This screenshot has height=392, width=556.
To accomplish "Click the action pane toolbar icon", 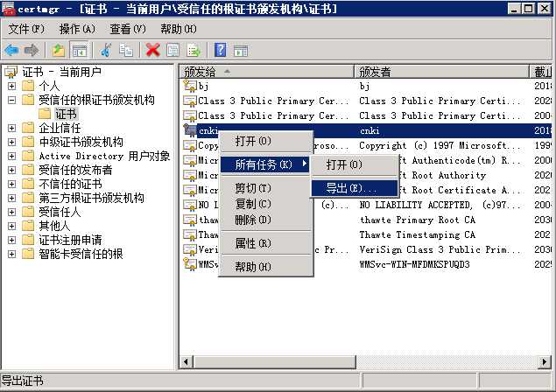I will (x=241, y=51).
